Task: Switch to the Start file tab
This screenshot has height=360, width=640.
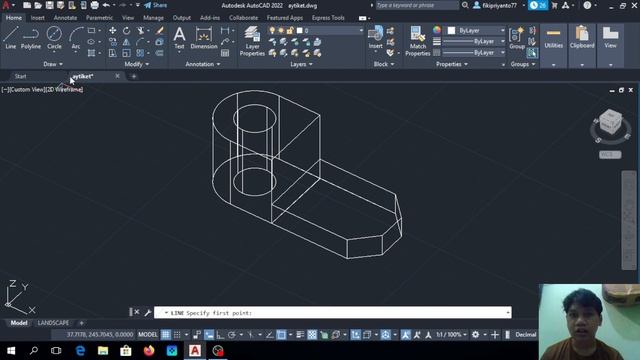Action: pyautogui.click(x=20, y=76)
